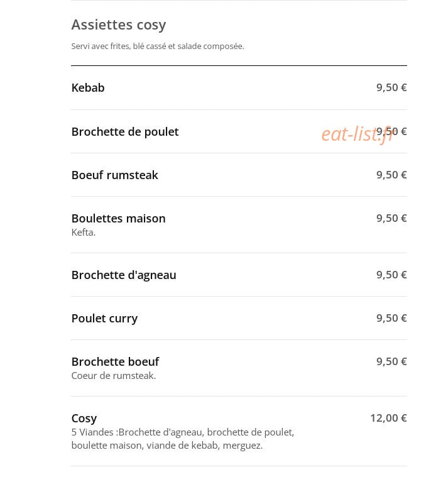Click the Kefta description text
The width and height of the screenshot is (448, 477).
(x=84, y=233)
